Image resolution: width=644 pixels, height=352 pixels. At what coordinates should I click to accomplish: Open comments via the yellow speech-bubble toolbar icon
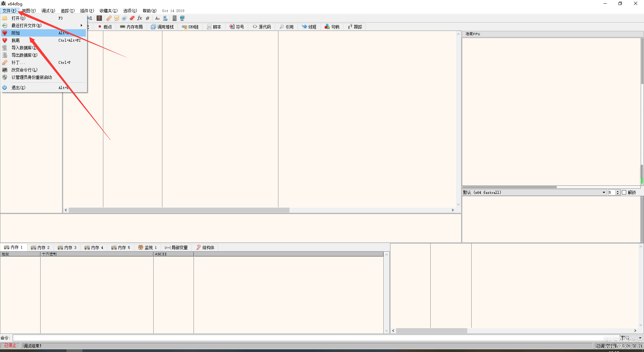coord(116,18)
